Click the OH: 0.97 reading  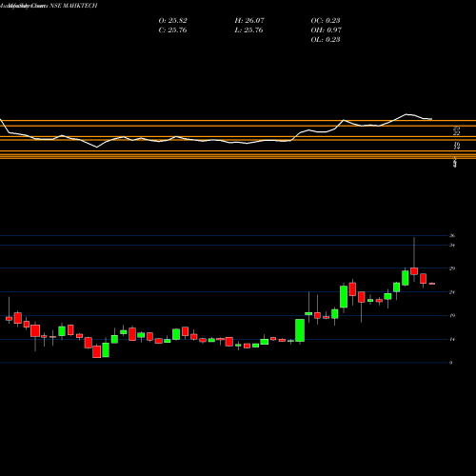point(327,30)
